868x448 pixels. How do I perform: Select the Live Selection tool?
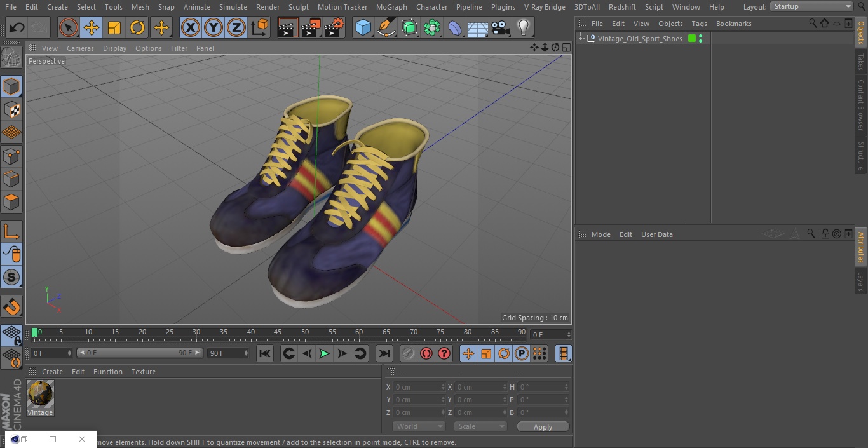tap(69, 27)
